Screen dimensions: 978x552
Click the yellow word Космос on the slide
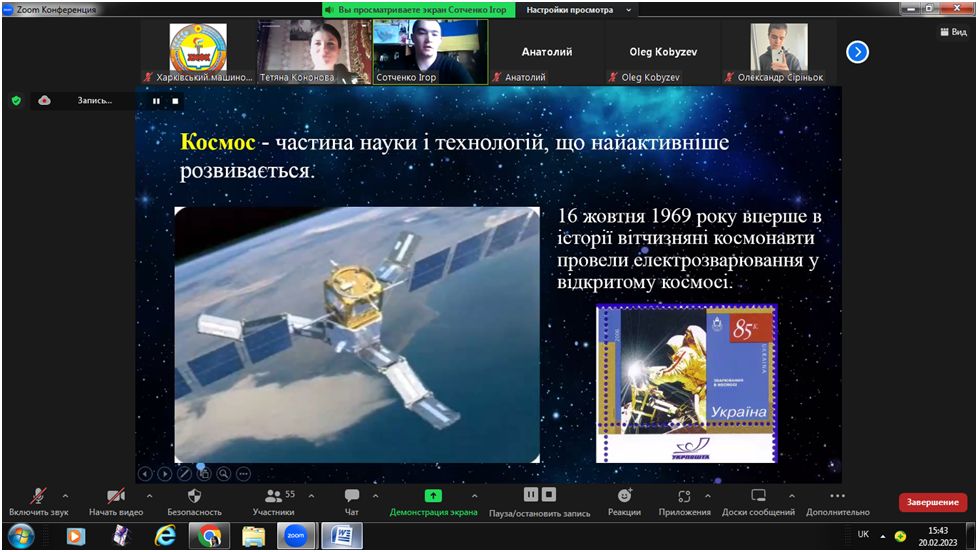coord(217,142)
